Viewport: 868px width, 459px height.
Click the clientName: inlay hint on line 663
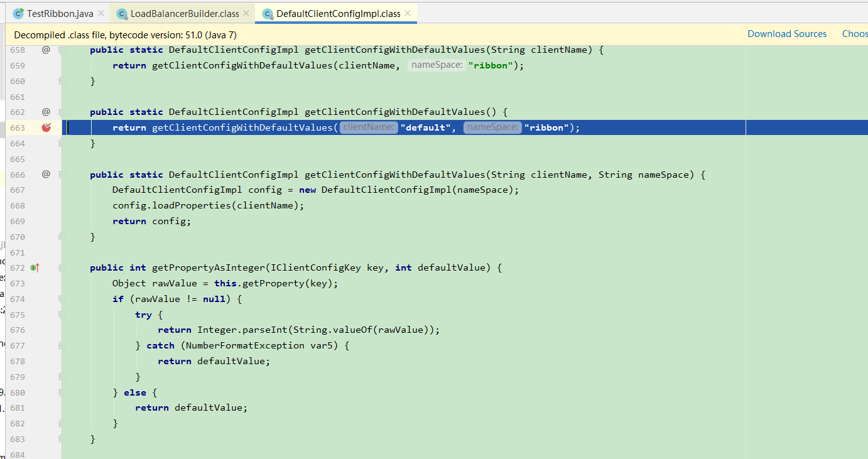pyautogui.click(x=369, y=127)
